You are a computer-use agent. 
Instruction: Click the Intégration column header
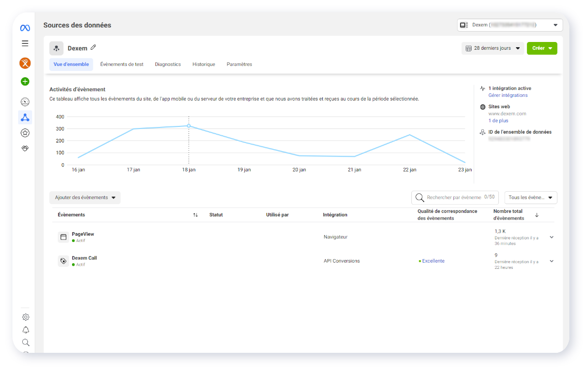point(335,215)
